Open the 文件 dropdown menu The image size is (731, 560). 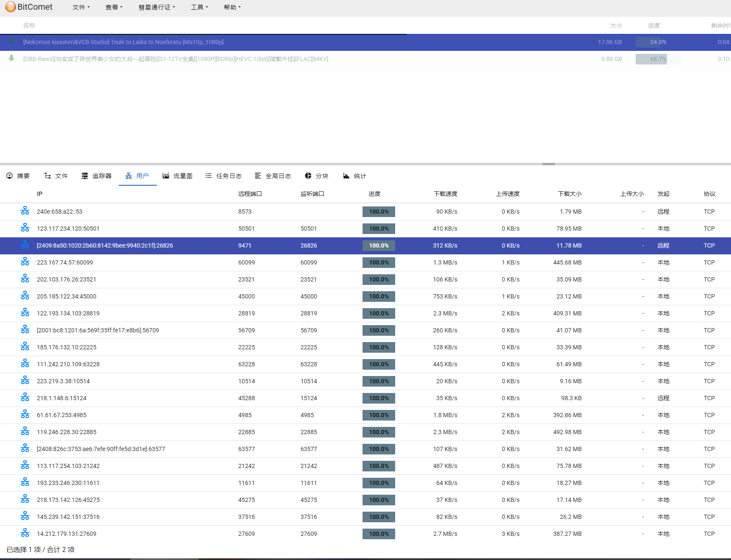pyautogui.click(x=81, y=7)
